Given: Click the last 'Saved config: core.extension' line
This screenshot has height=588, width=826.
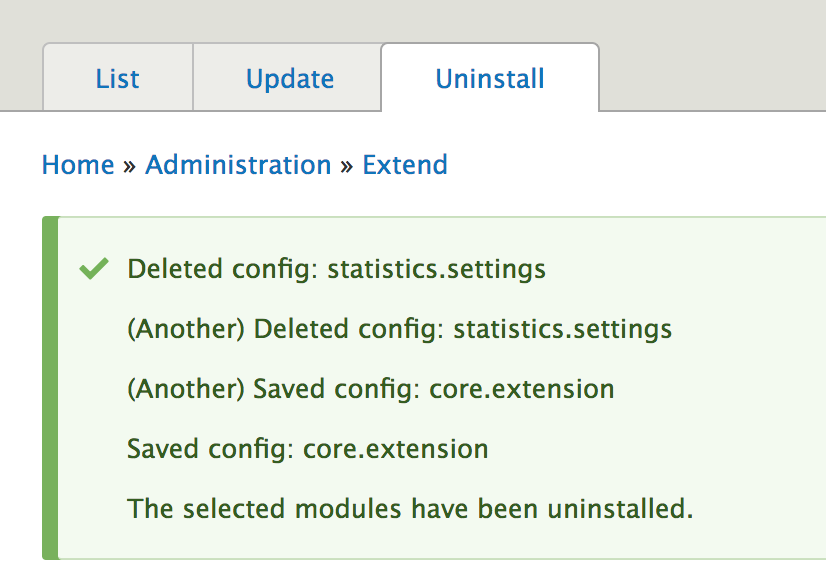Looking at the screenshot, I should coord(307,449).
